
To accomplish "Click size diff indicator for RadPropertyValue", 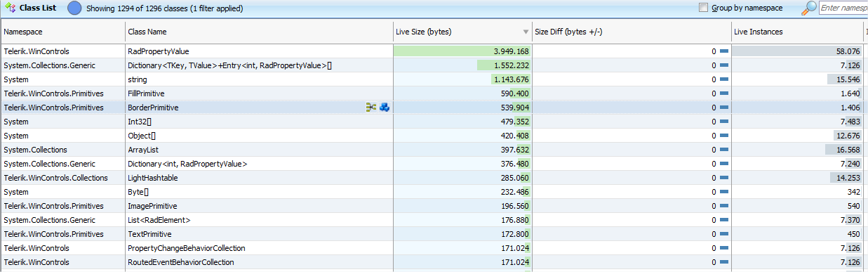I will (x=724, y=51).
